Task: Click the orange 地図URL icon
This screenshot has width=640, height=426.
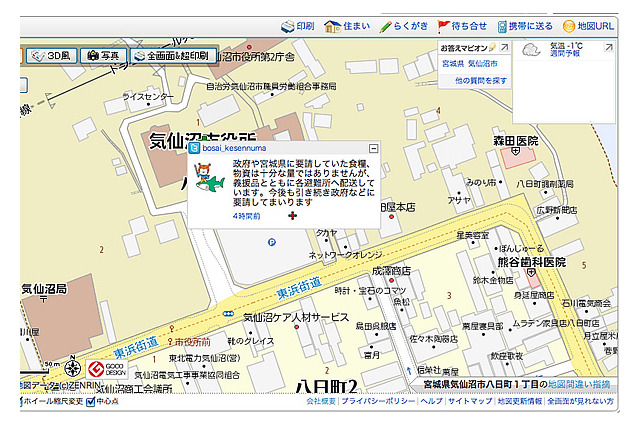Action: point(569,27)
